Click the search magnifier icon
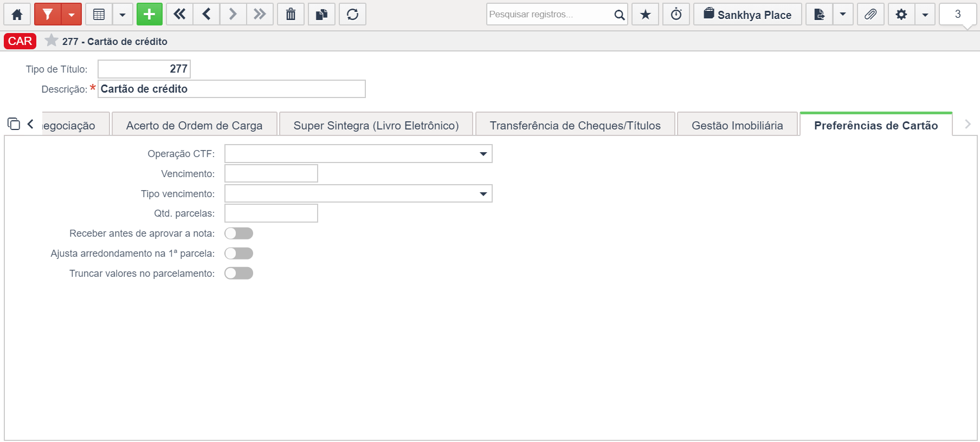This screenshot has height=442, width=980. click(x=619, y=15)
